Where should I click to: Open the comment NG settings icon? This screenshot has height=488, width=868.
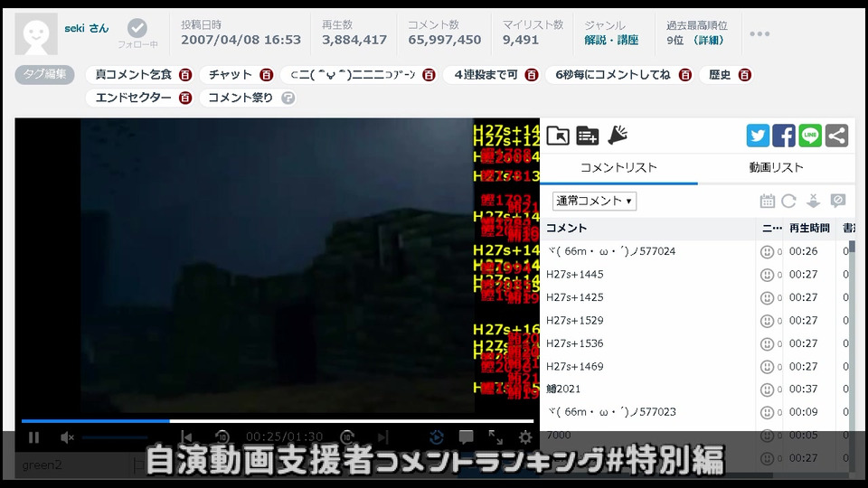[x=838, y=201]
